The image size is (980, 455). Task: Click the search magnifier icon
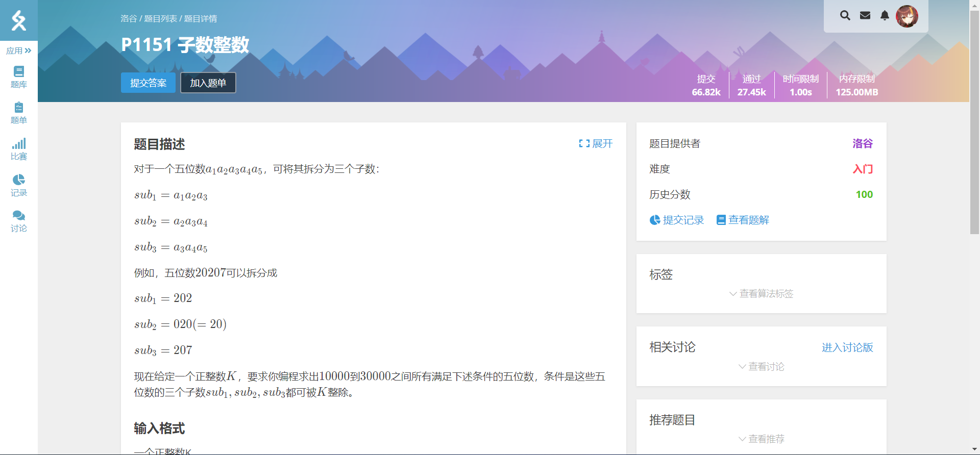tap(845, 15)
